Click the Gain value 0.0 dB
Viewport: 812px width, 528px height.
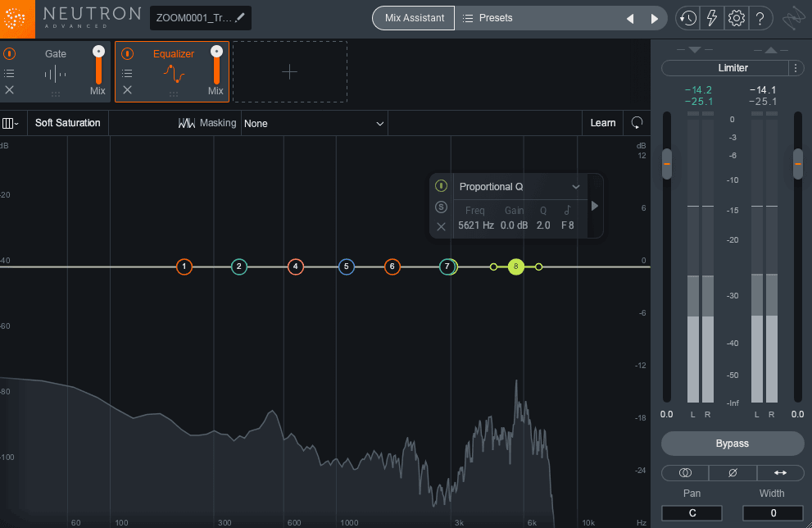[514, 225]
